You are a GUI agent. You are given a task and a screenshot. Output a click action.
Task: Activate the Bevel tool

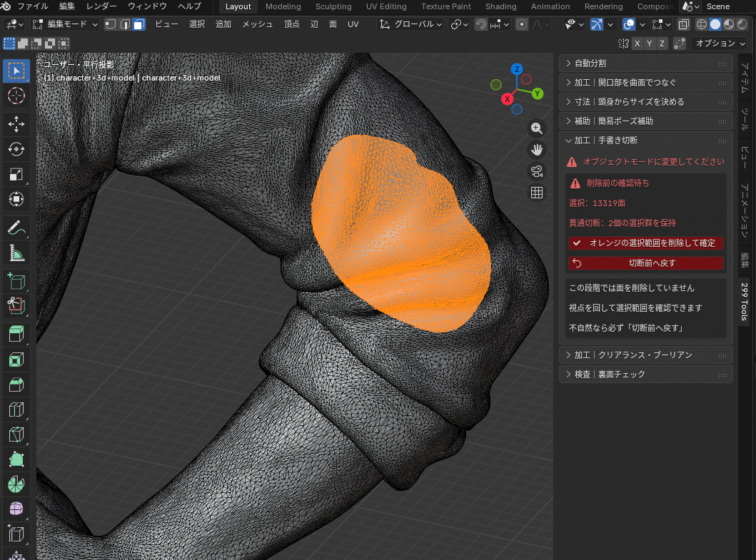coord(16,385)
